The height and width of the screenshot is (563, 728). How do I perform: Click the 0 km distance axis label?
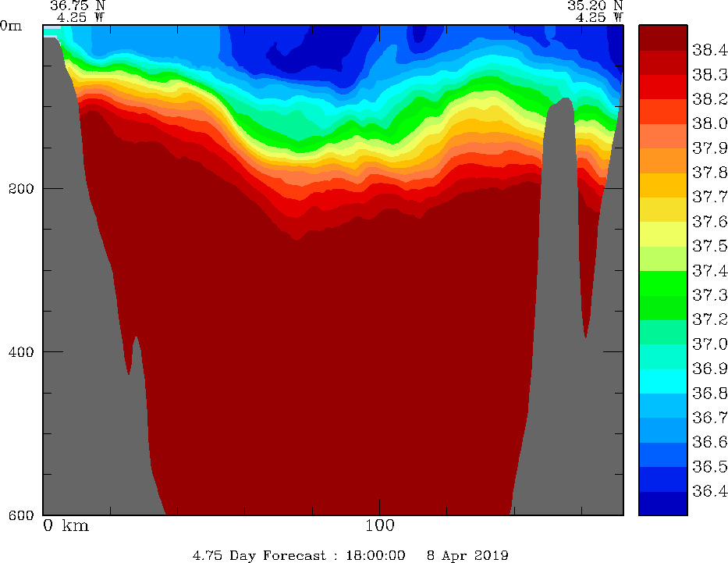tap(66, 526)
